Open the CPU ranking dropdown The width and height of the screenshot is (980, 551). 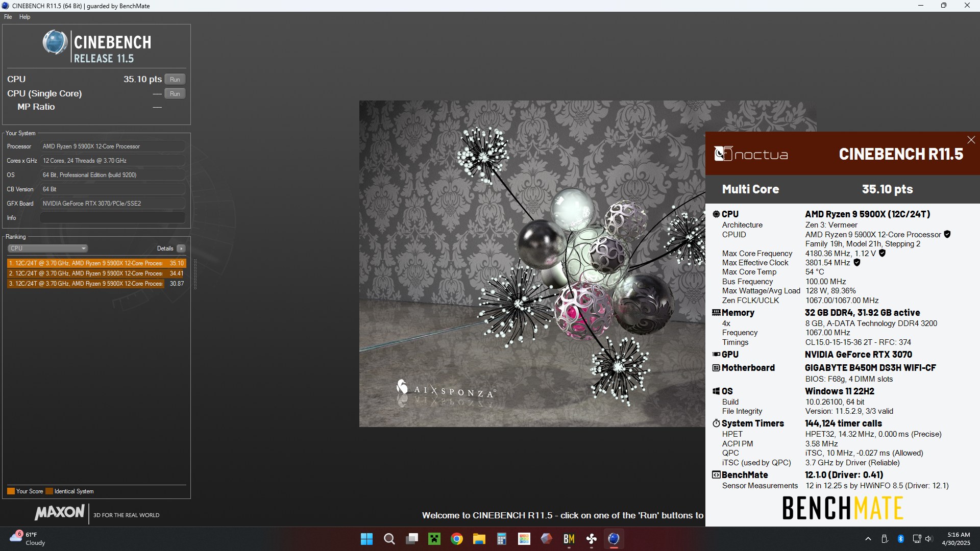pos(47,248)
